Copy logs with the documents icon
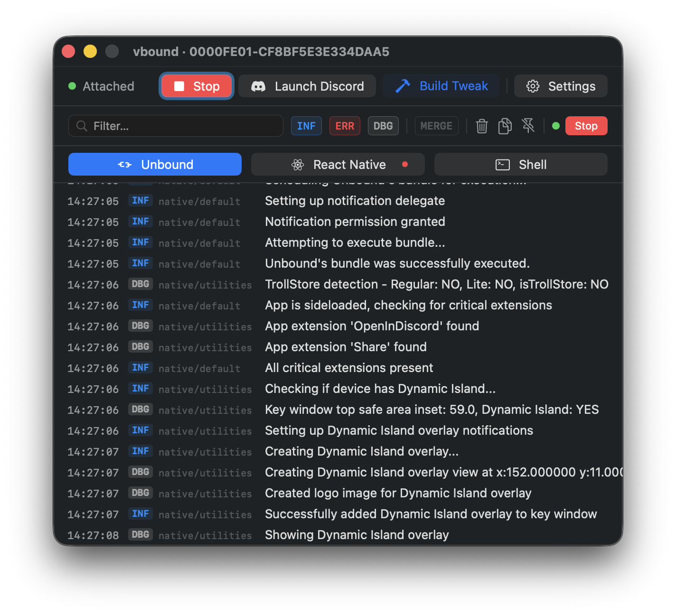The image size is (676, 616). tap(505, 126)
